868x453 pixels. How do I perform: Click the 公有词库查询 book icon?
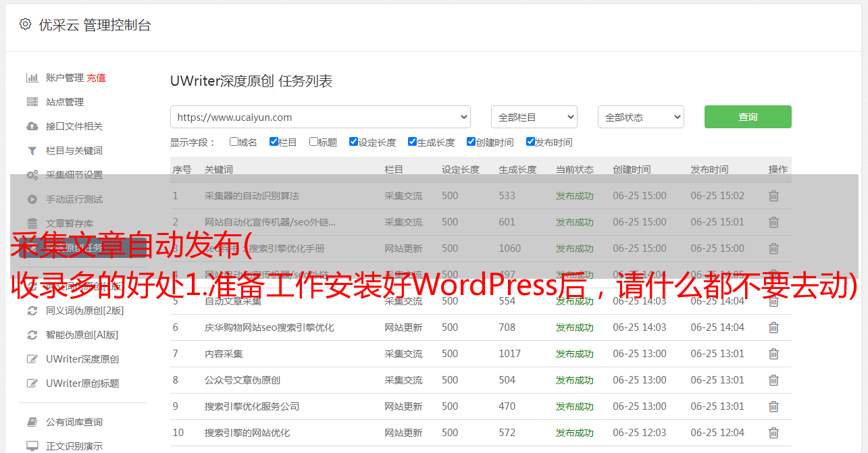pos(32,422)
